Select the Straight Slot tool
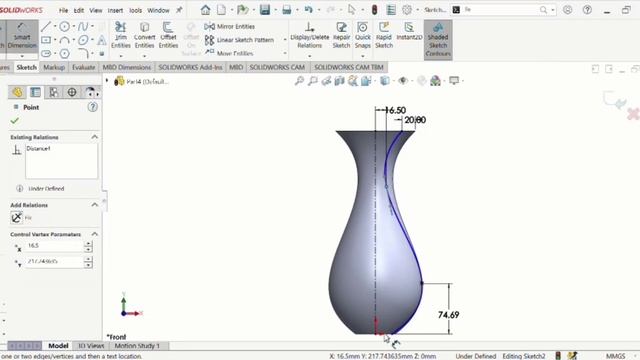 pyautogui.click(x=46, y=53)
